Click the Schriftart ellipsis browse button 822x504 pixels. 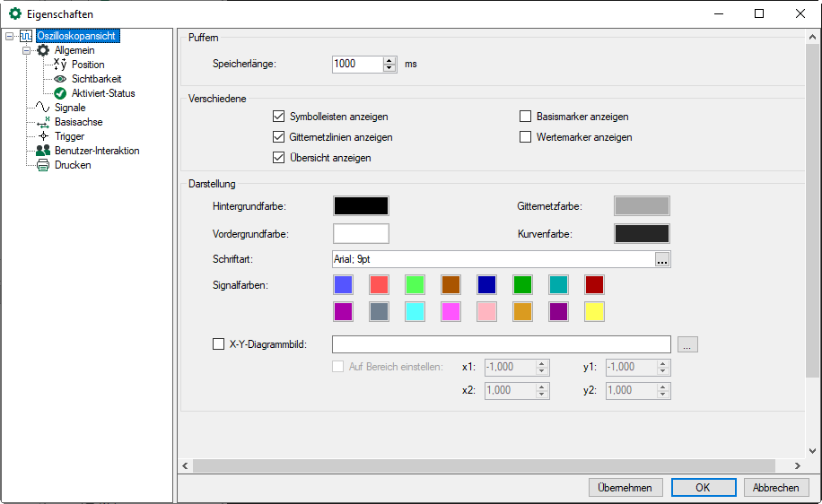pos(662,260)
